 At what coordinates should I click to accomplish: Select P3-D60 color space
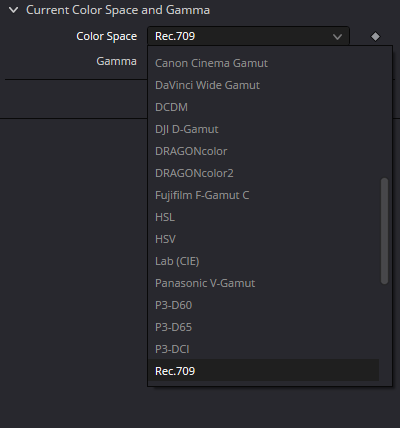click(263, 305)
